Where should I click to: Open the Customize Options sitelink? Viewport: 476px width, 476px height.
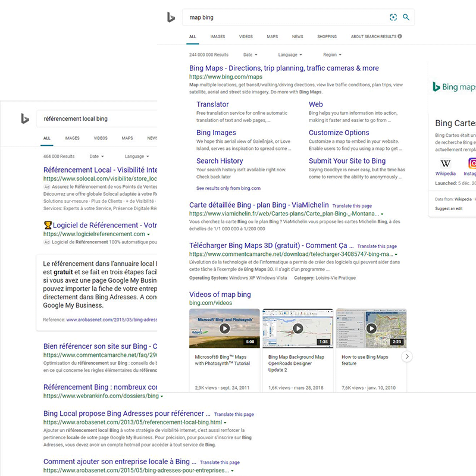pyautogui.click(x=339, y=133)
